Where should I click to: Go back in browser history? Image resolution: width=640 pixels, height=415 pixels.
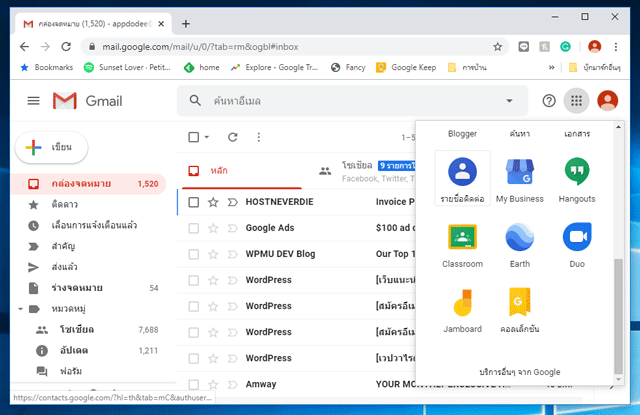tap(24, 47)
